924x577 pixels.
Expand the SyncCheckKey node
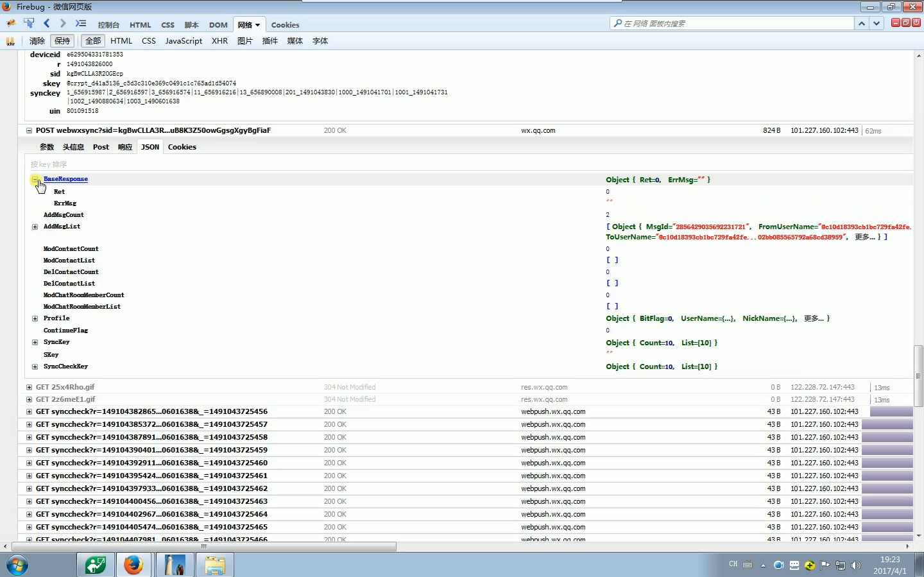tap(35, 366)
